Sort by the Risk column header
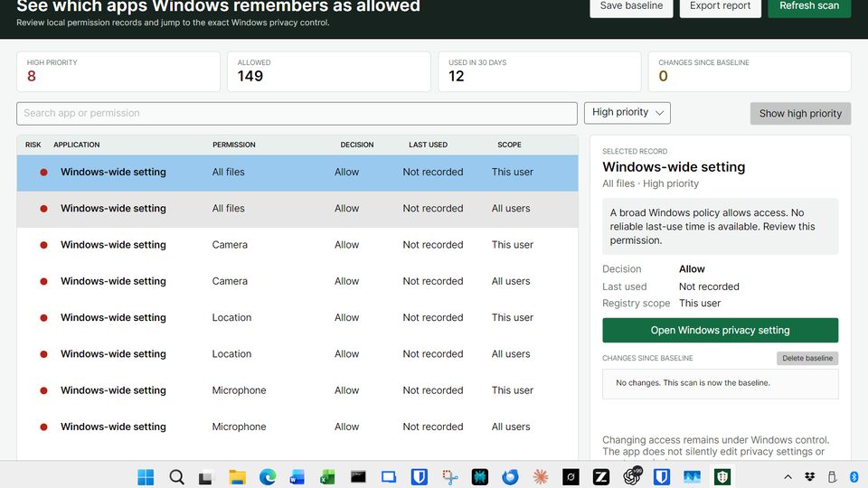 tap(33, 145)
